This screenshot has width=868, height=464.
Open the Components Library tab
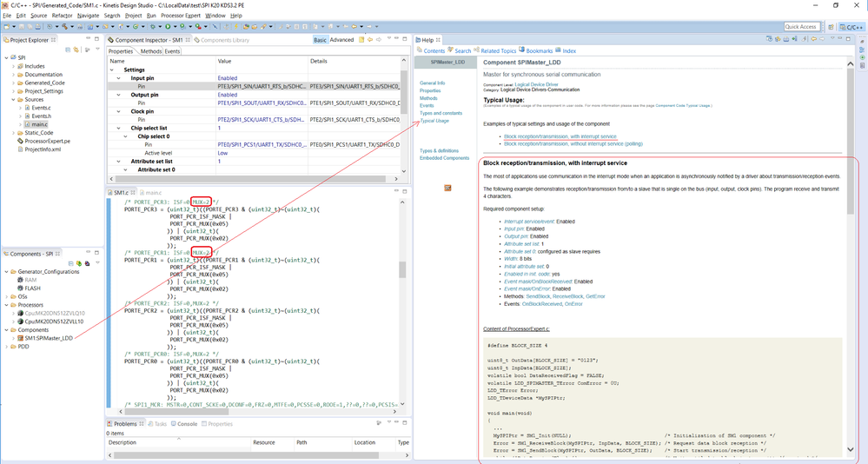click(x=222, y=40)
